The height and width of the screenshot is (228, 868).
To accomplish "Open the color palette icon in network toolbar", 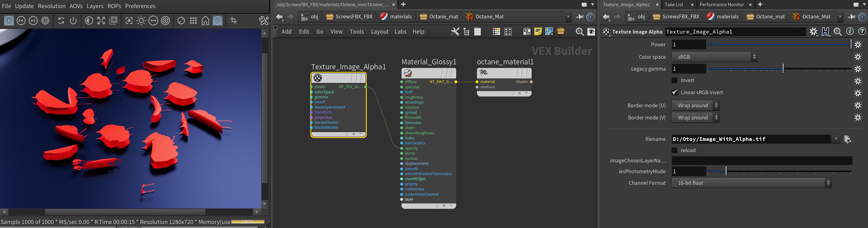I will (x=496, y=32).
